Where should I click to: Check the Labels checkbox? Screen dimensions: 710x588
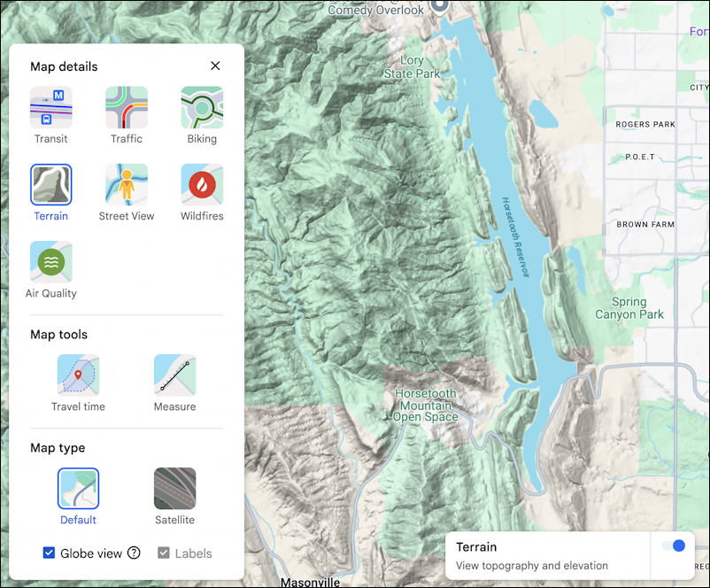coord(163,553)
